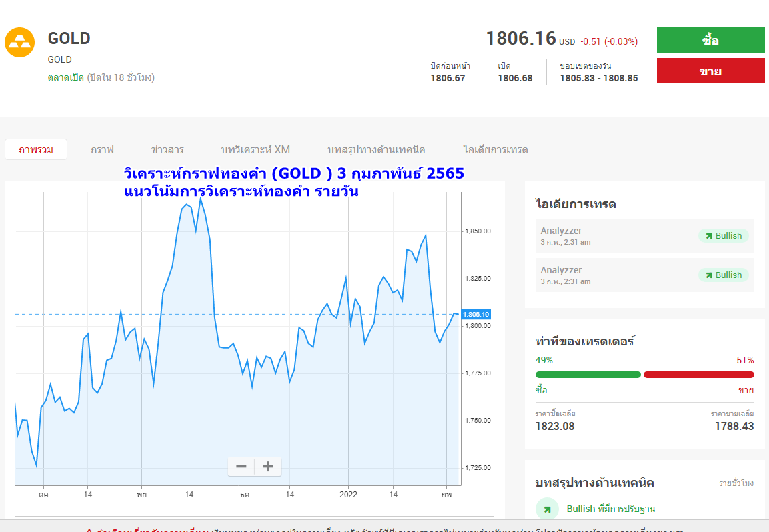Click the 1,806.19 current price label

coord(476,314)
